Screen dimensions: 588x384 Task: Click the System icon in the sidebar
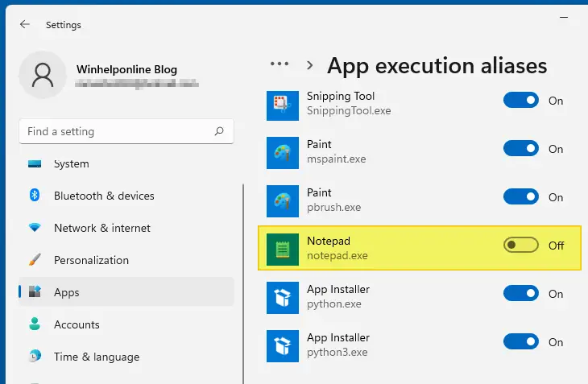(35, 163)
